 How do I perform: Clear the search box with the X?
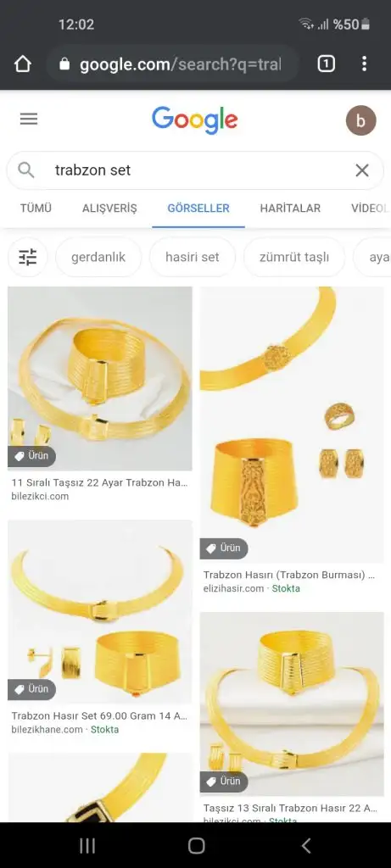click(x=362, y=170)
